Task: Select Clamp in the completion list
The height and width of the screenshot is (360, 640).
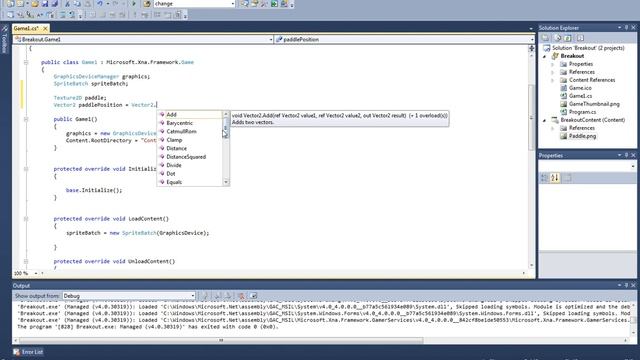Action: (190, 140)
